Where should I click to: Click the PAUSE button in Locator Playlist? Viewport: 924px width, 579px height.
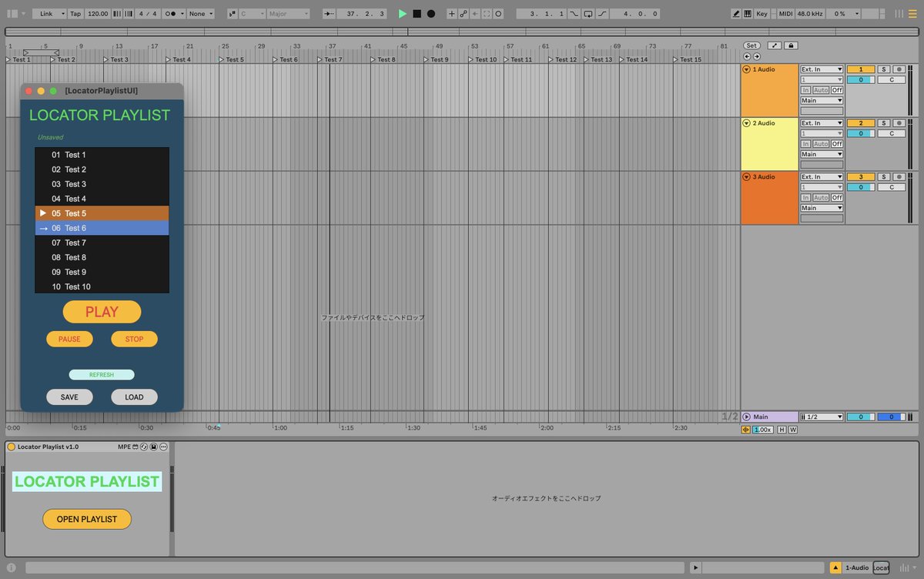click(x=69, y=339)
